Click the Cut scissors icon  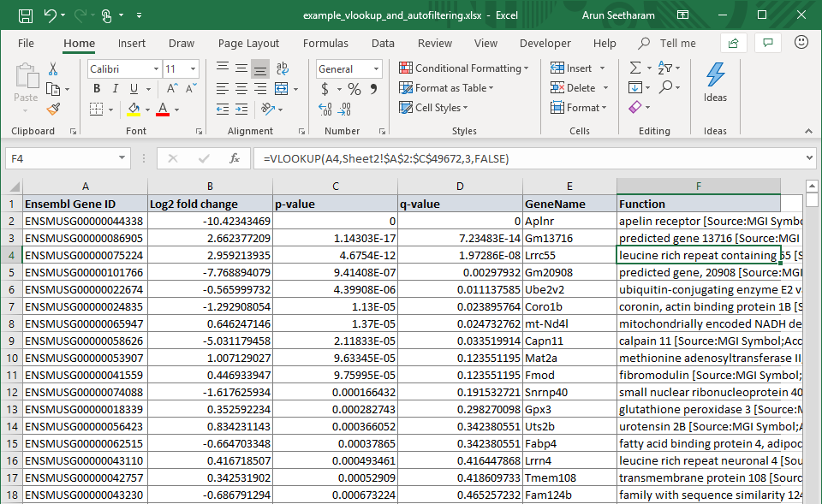(x=53, y=68)
